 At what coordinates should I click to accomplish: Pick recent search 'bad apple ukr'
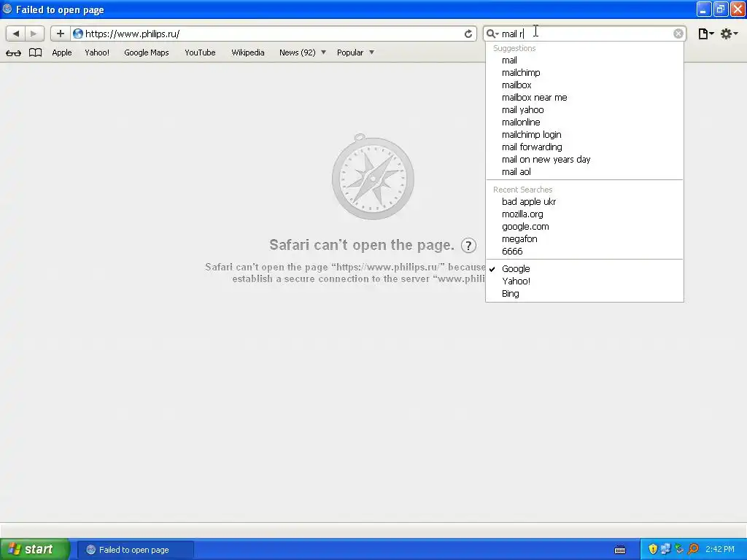coord(584,202)
